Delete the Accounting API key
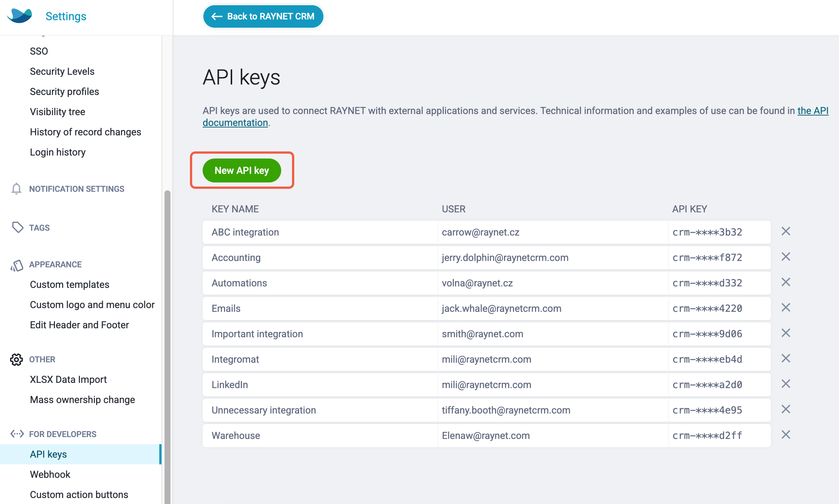 tap(786, 257)
